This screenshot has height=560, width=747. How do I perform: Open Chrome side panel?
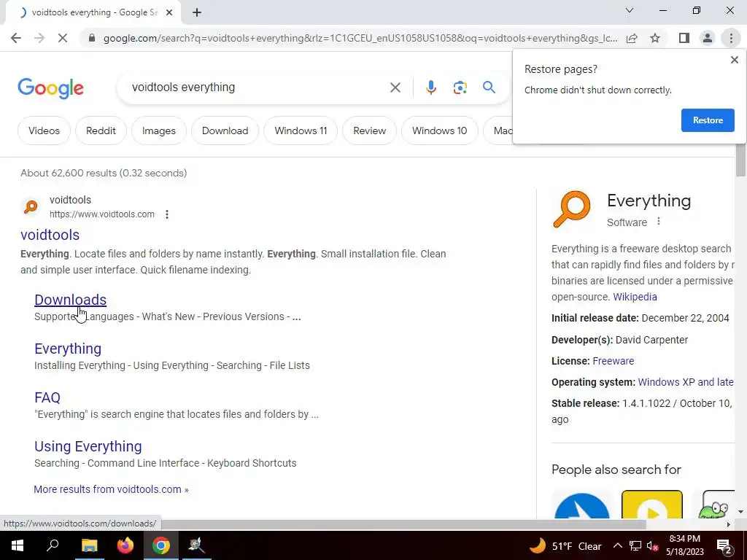coord(684,38)
